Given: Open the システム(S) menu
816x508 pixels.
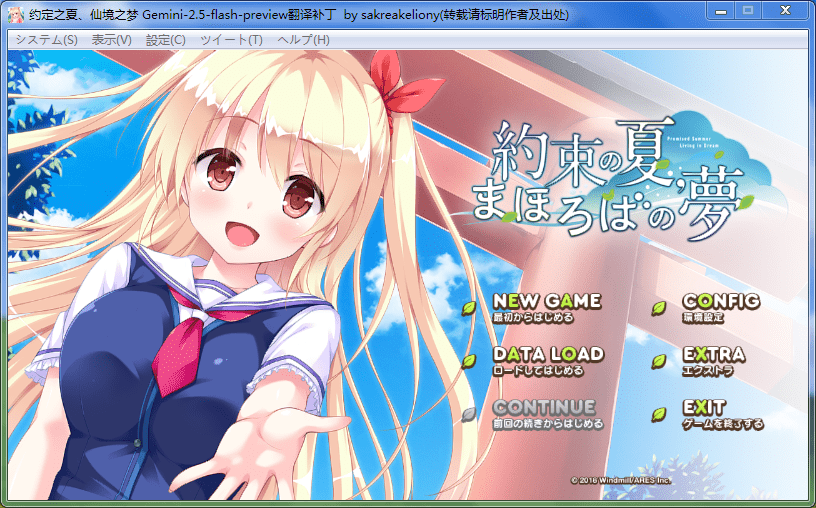Looking at the screenshot, I should [x=46, y=40].
